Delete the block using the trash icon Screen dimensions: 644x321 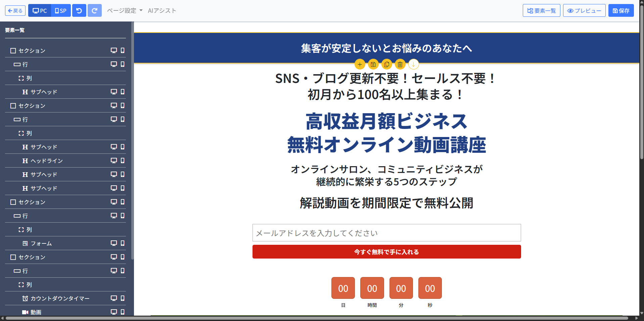click(x=400, y=64)
